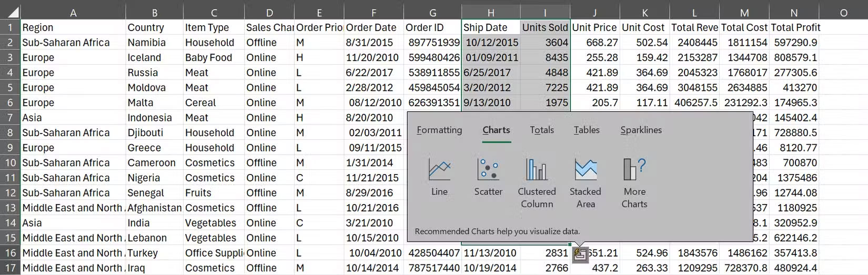This screenshot has width=868, height=275.
Task: Select the Units Sold header cell
Action: pyautogui.click(x=545, y=27)
